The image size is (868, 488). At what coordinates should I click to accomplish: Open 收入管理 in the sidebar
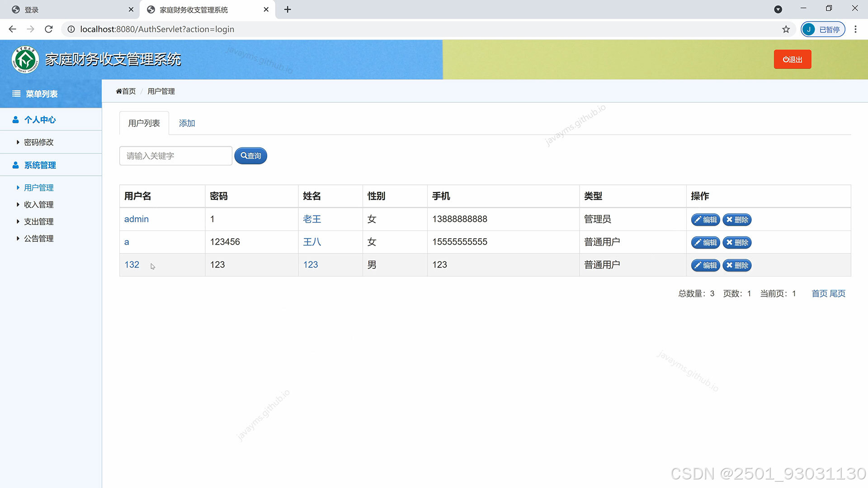tap(39, 205)
